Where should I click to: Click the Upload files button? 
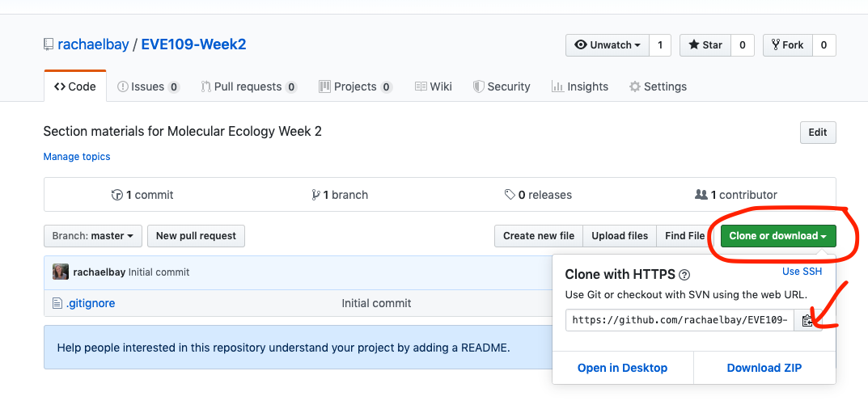pyautogui.click(x=620, y=236)
